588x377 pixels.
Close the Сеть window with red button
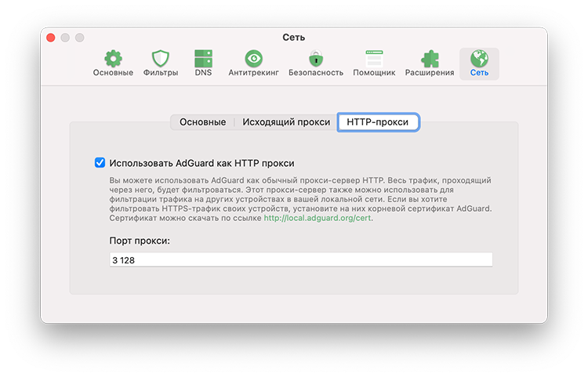tap(51, 38)
